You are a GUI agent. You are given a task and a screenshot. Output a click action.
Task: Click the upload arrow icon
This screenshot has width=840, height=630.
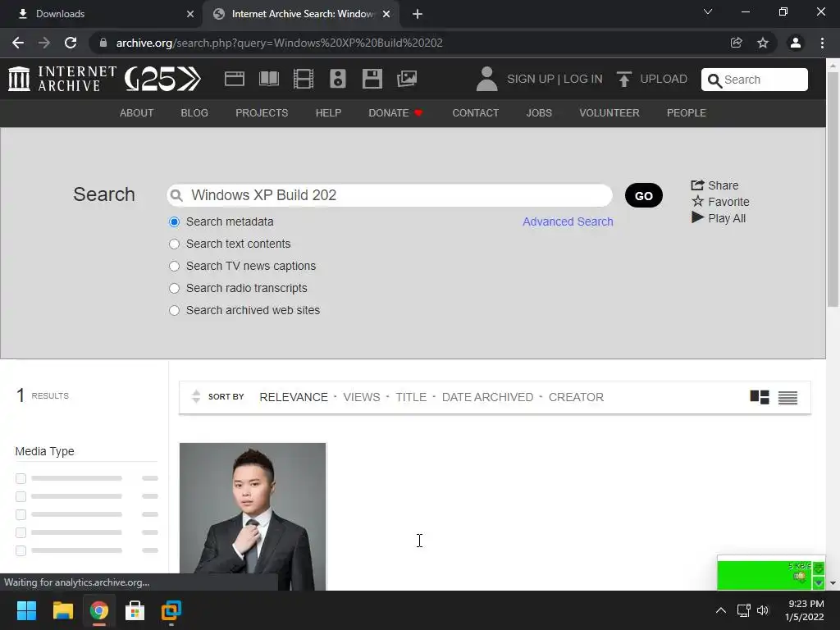(623, 79)
